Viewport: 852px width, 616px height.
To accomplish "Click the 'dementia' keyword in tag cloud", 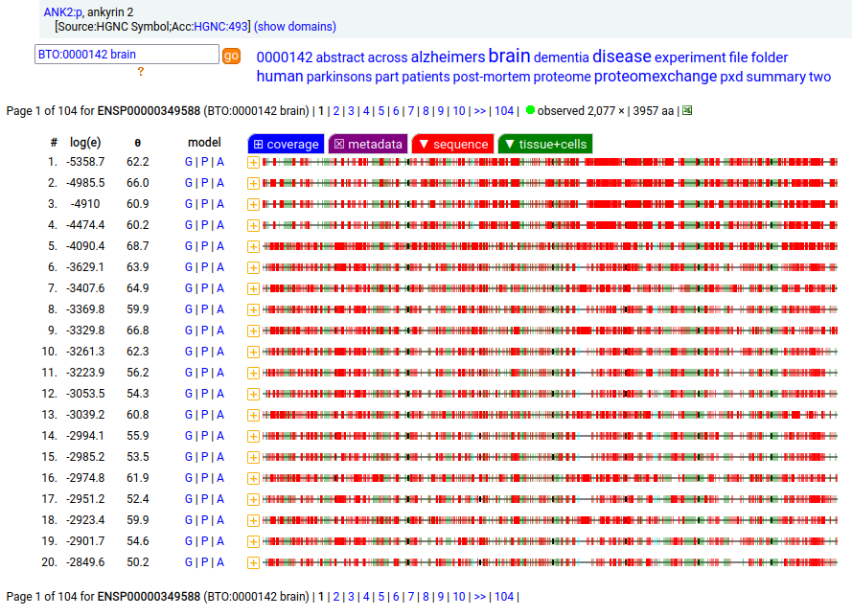I will [x=562, y=57].
